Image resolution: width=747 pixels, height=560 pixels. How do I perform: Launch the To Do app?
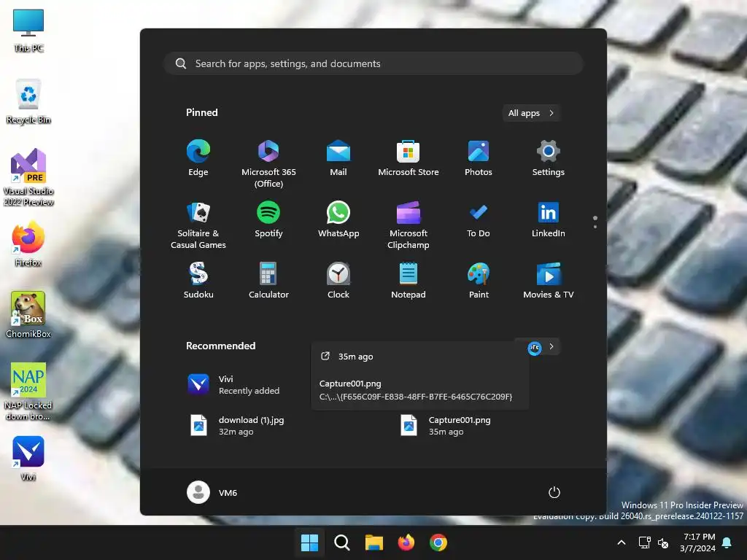(x=479, y=219)
